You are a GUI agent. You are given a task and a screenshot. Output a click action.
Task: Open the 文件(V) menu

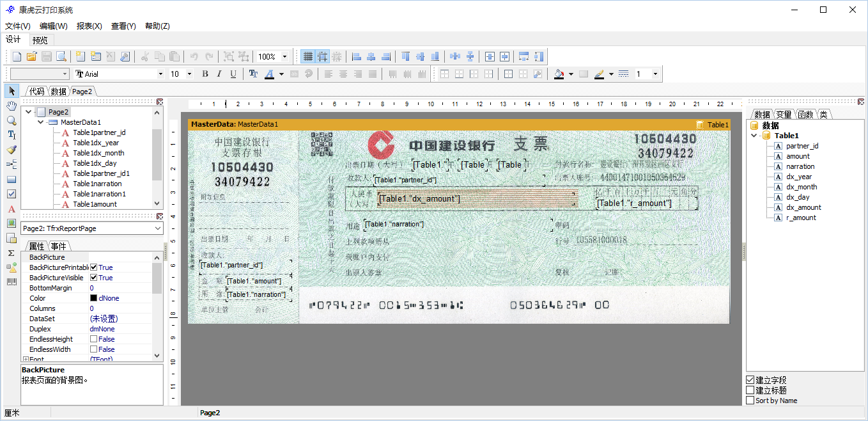(18, 26)
